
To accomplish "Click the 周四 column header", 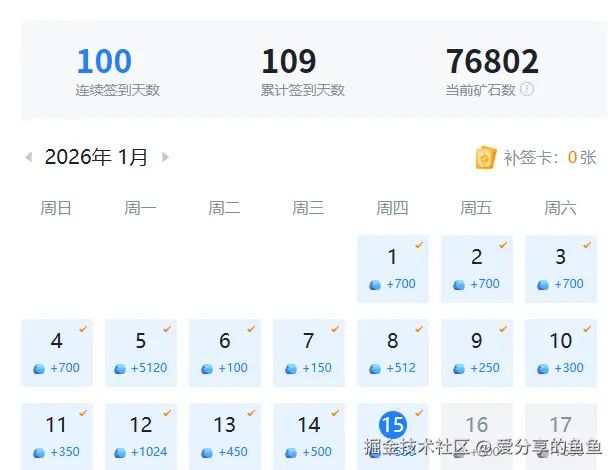I will (x=392, y=208).
